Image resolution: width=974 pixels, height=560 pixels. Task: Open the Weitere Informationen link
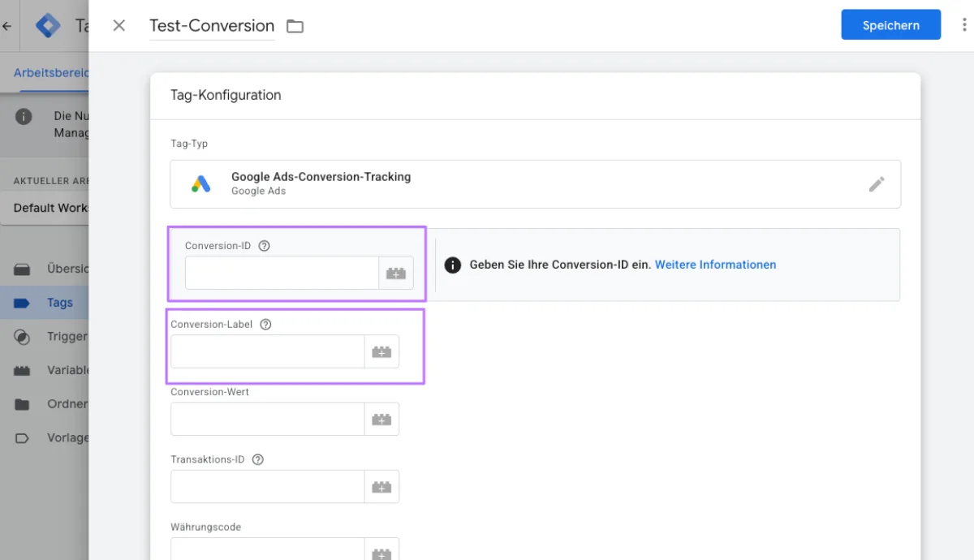(715, 265)
